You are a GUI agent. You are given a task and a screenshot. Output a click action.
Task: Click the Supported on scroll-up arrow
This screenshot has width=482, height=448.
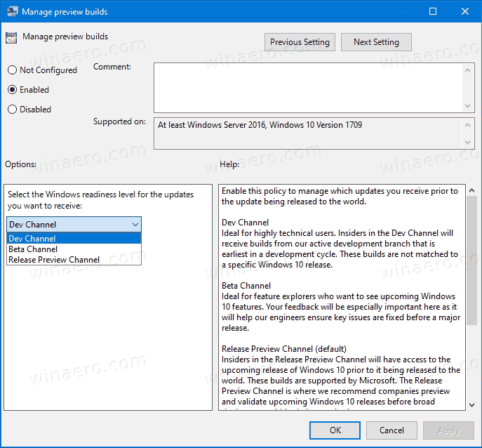467,125
